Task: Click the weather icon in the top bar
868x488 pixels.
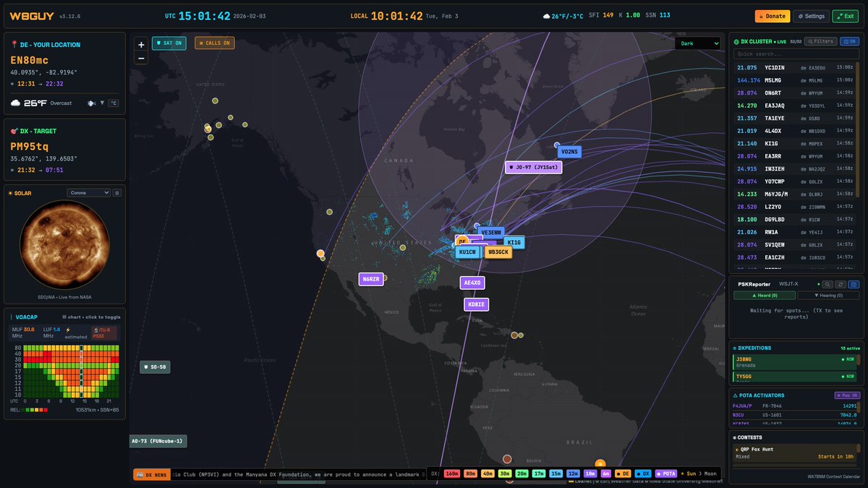Action: [546, 16]
